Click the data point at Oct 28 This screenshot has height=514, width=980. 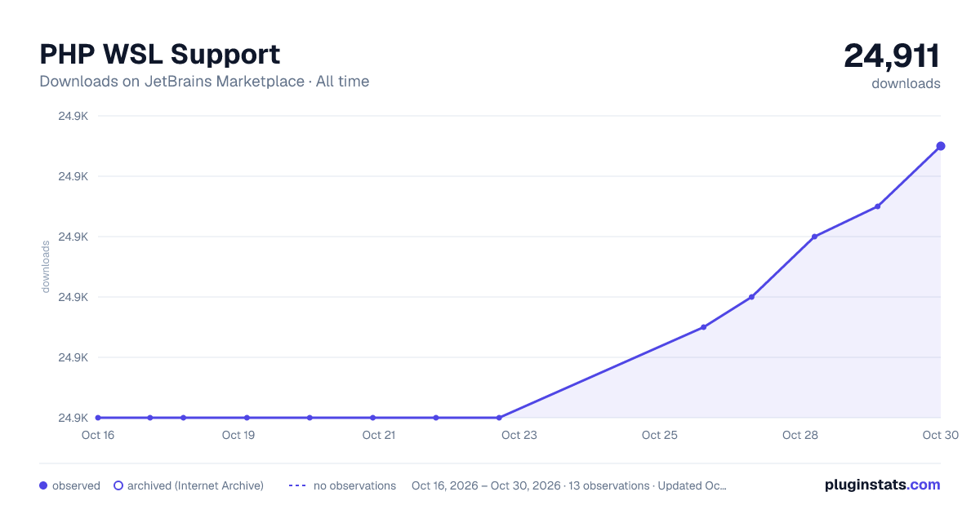pos(815,237)
